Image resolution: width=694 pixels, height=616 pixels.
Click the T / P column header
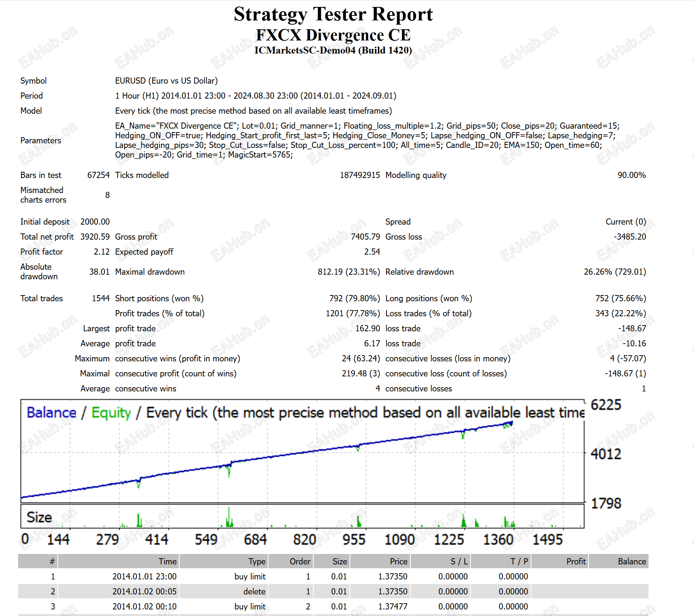pos(501,561)
